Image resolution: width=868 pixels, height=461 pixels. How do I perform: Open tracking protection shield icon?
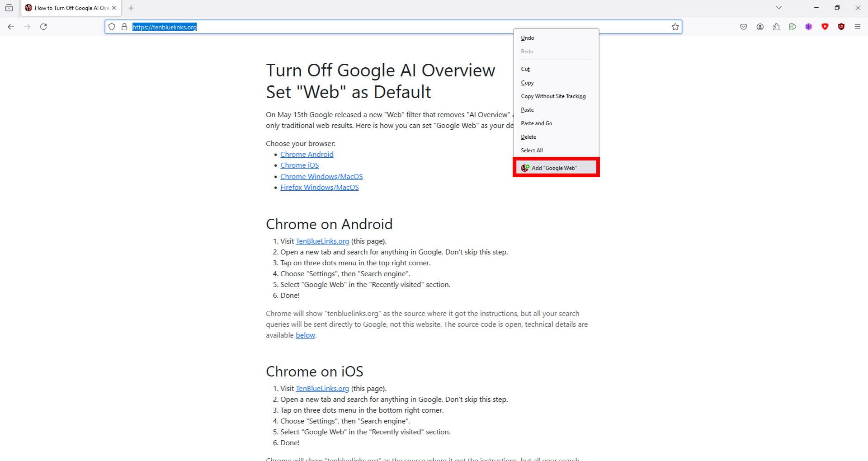[112, 27]
